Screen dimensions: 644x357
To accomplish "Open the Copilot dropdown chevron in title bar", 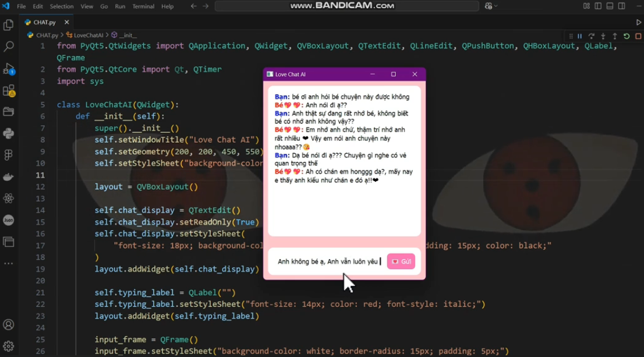I will 497,6.
